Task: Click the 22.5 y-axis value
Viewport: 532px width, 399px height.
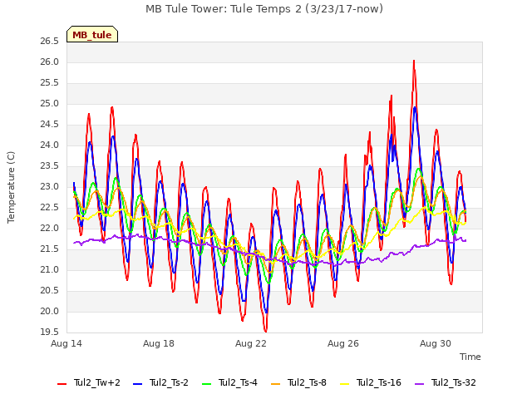Action: click(50, 207)
